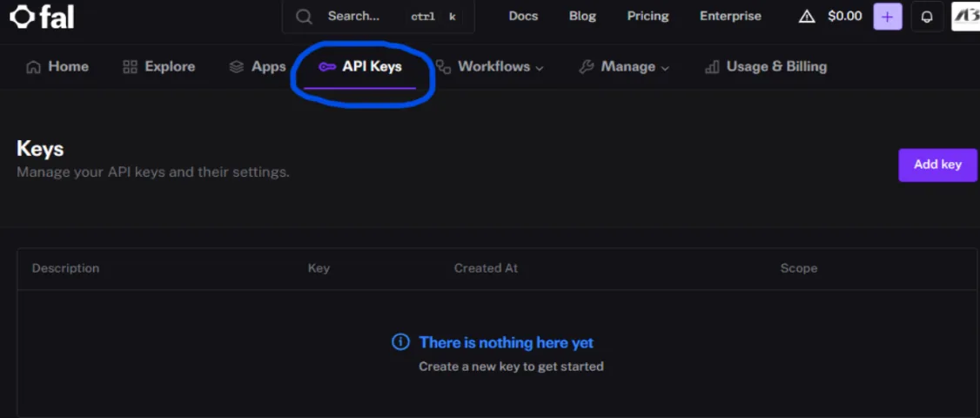
Task: Open the Docs link
Action: [523, 17]
